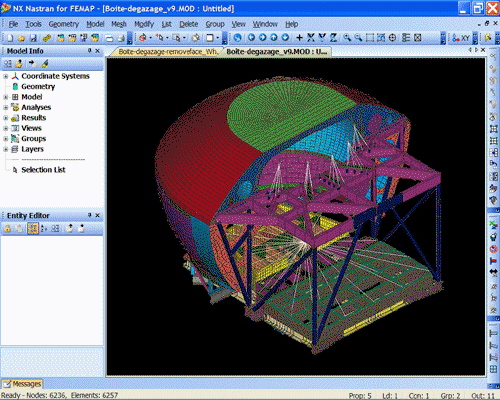Viewport: 500px width, 400px height.
Task: Open the Mesh menu
Action: click(119, 24)
